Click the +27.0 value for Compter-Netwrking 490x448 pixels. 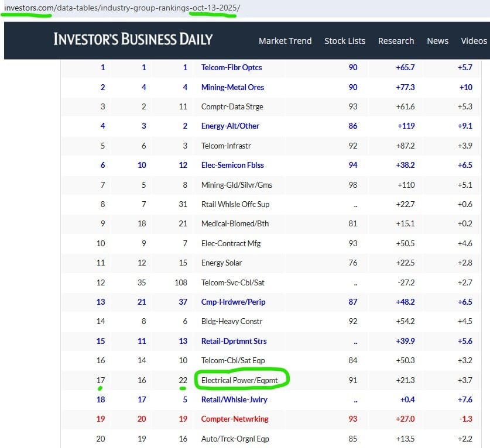coord(405,419)
